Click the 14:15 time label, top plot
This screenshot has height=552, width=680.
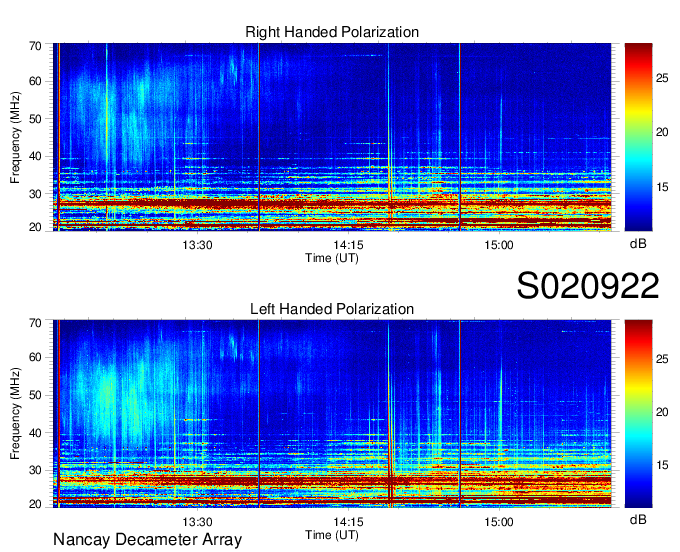pyautogui.click(x=348, y=245)
